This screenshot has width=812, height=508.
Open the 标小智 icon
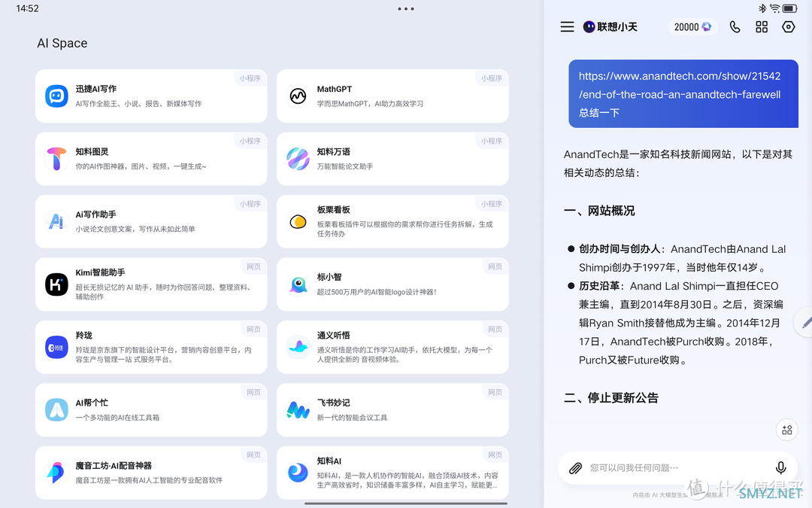coord(298,284)
